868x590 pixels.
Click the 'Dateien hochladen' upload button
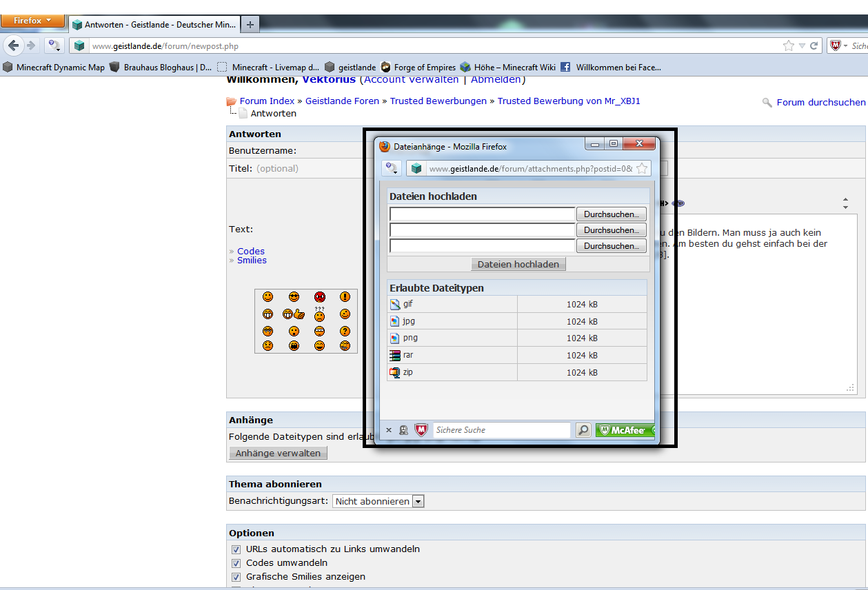(x=518, y=264)
